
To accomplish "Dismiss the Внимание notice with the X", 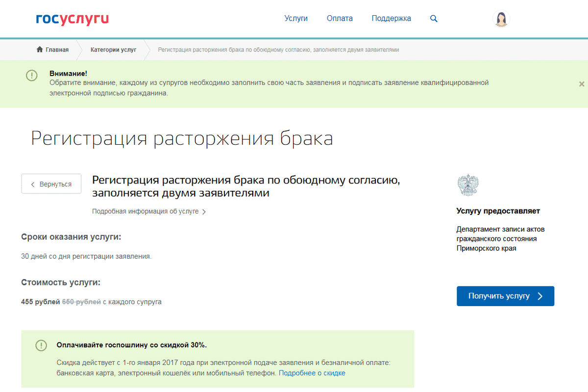I will pos(582,84).
